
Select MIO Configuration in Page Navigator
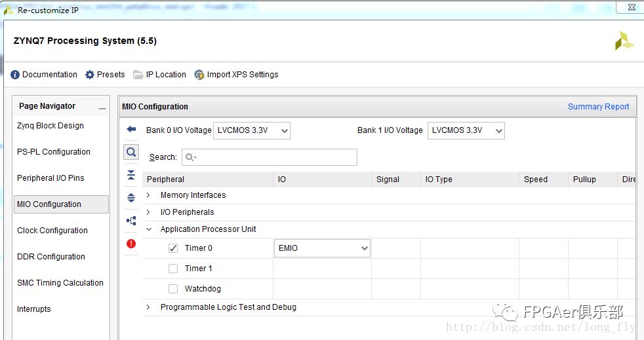pos(61,204)
